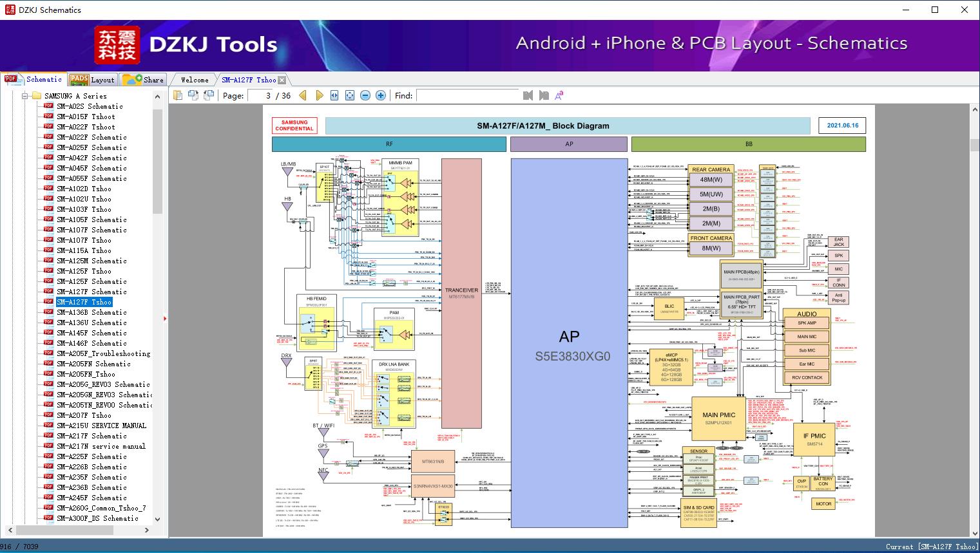Click the PDF icon beside SM-A022F Tshoot
980x553 pixels.
pyautogui.click(x=48, y=127)
